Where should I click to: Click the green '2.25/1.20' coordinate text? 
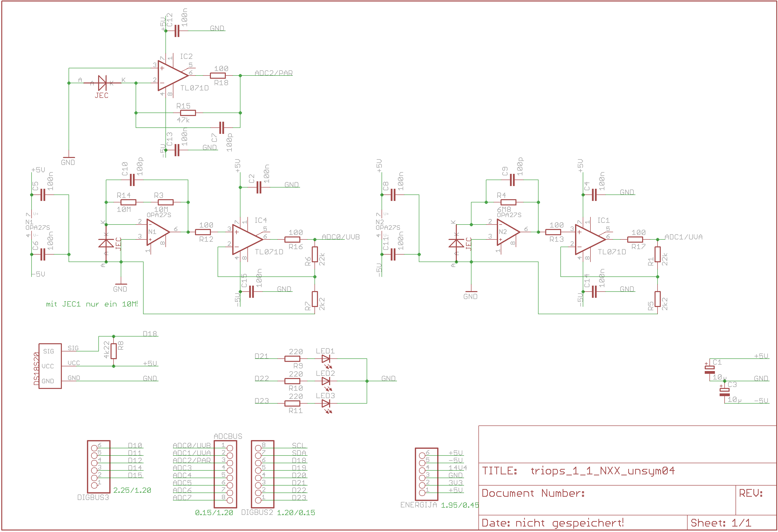tap(132, 491)
